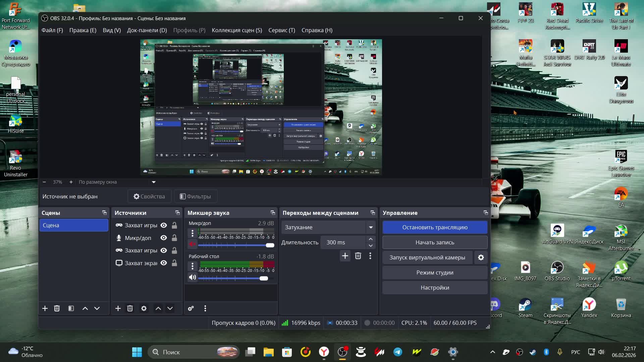Add a new source with plus icon
The height and width of the screenshot is (362, 644).
tap(118, 308)
